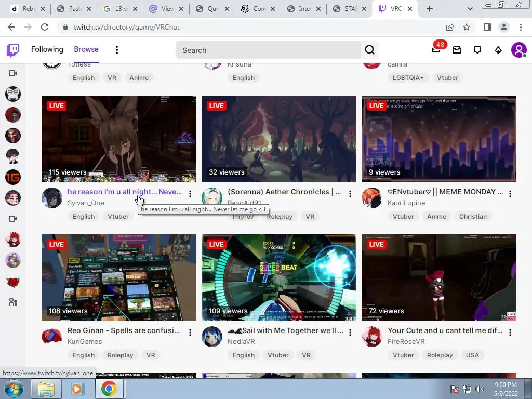This screenshot has height=399, width=532.
Task: Switch to the 'Paste' browser tab
Action: [x=74, y=9]
